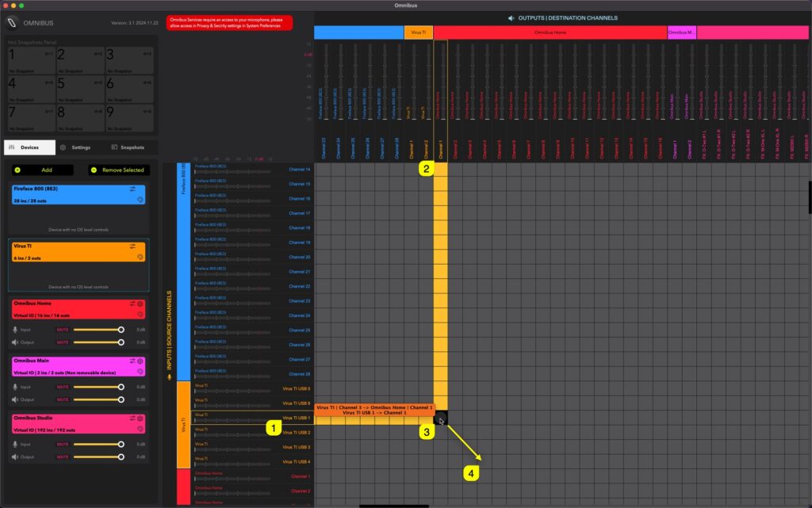Mute the Omnibus Studio input channel
The image size is (812, 508).
[63, 443]
